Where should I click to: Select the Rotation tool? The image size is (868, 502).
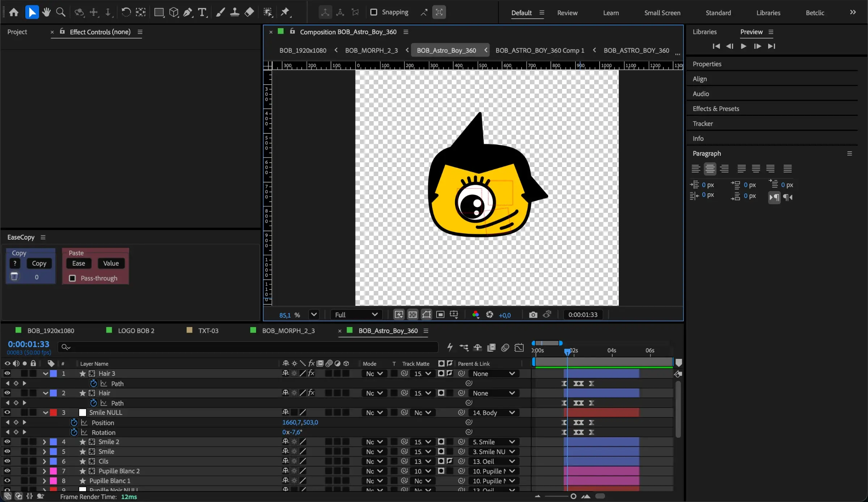click(x=126, y=12)
